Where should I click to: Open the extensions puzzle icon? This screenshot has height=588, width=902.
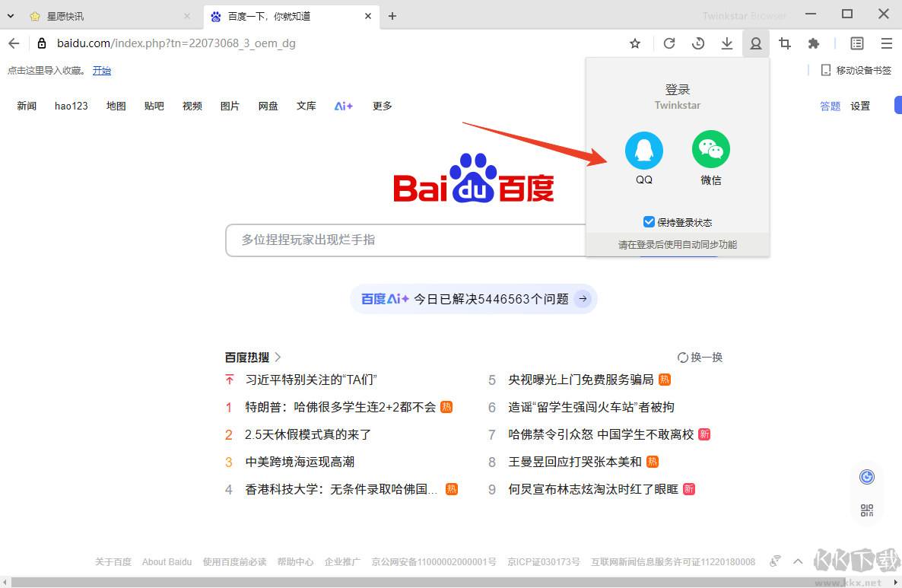pyautogui.click(x=814, y=43)
